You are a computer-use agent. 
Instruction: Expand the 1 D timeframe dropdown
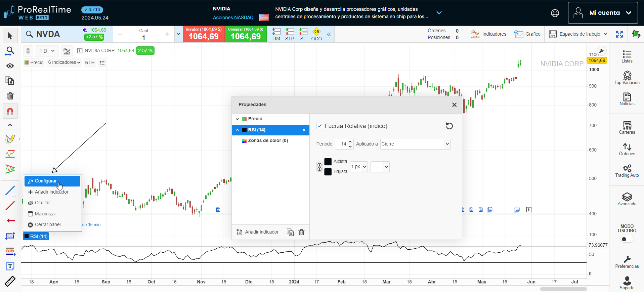click(x=47, y=51)
